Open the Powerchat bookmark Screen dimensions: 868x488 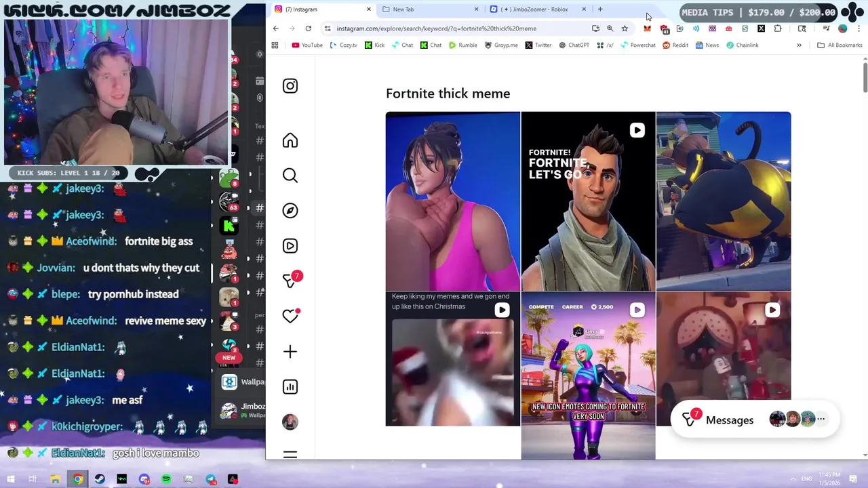pyautogui.click(x=637, y=45)
